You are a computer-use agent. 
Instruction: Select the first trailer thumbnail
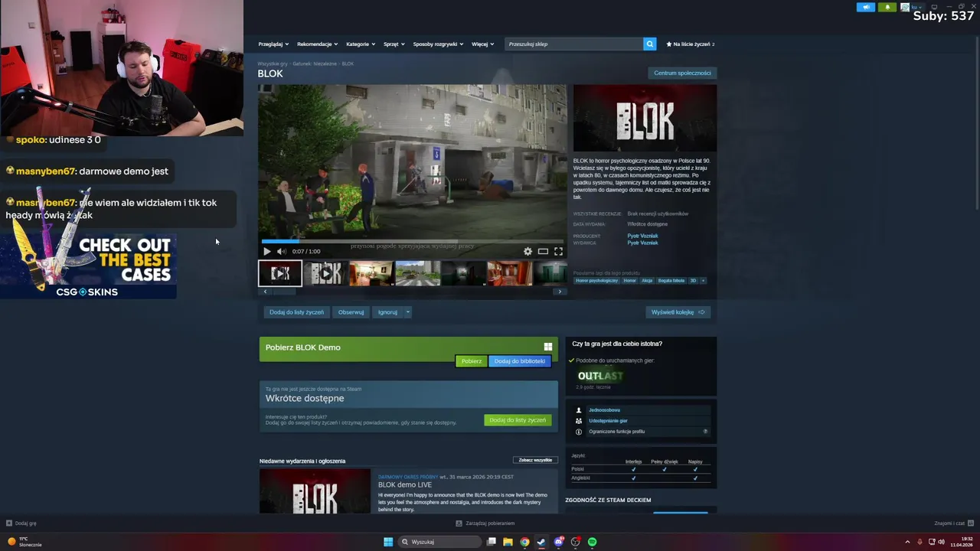click(280, 273)
